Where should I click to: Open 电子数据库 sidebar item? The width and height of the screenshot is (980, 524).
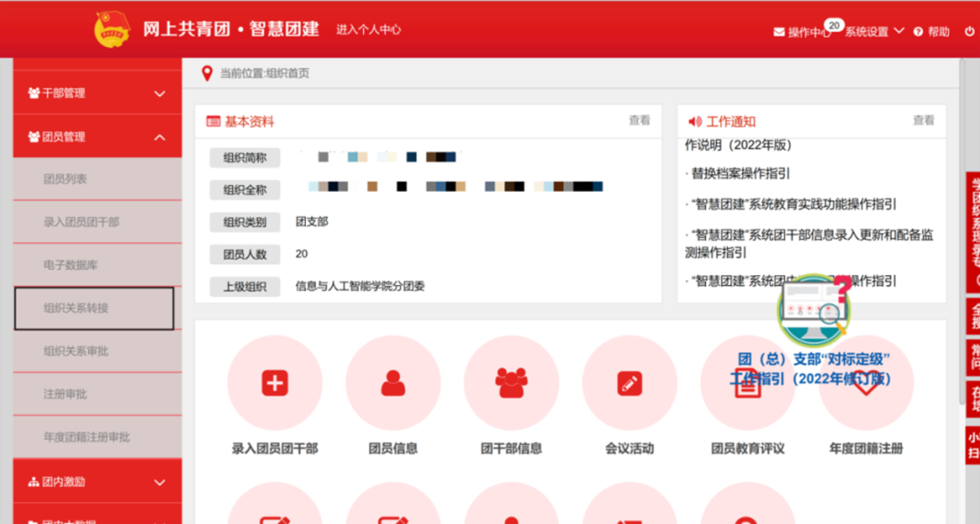tap(97, 265)
